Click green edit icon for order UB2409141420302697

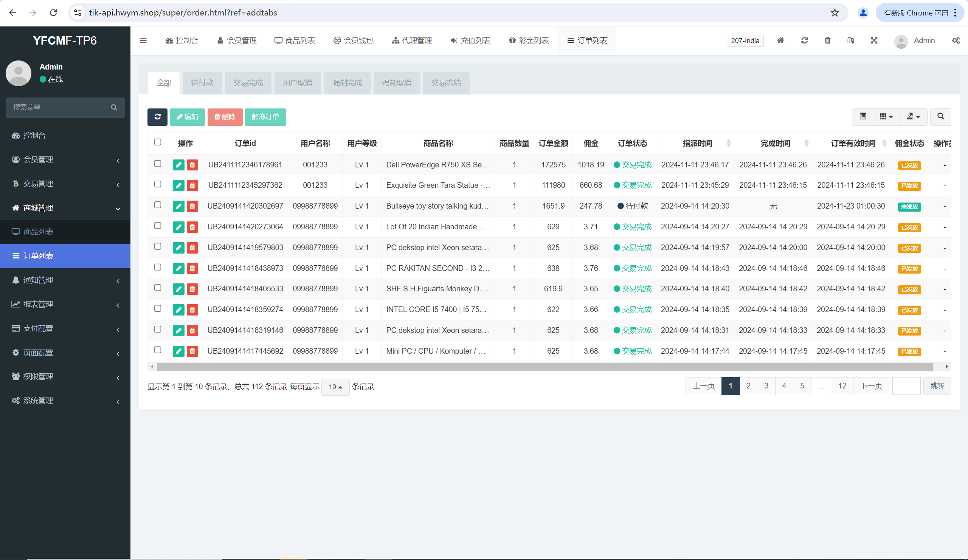coord(178,206)
